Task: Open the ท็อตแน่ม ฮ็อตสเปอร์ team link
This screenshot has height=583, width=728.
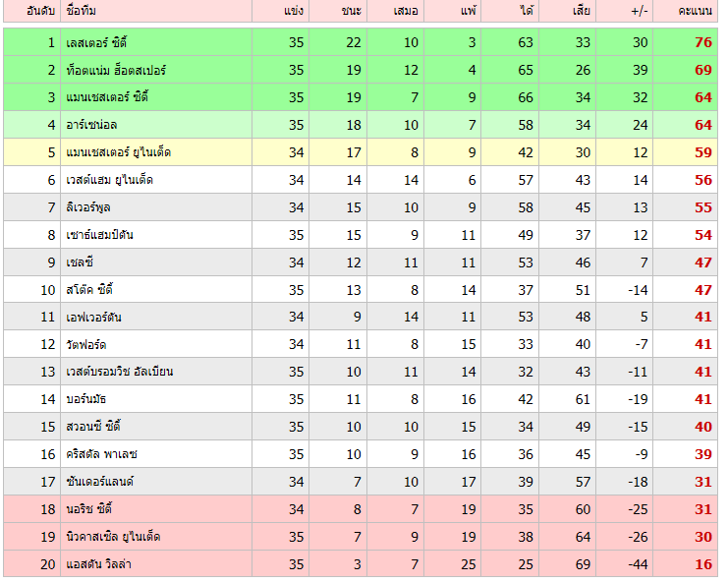Action: pos(116,71)
